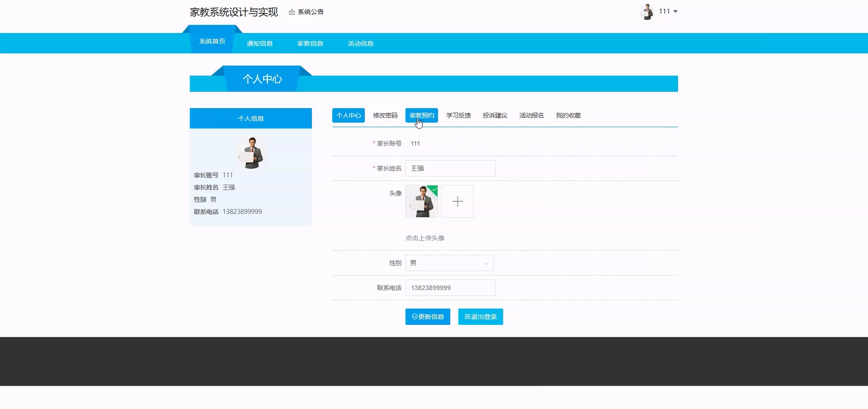This screenshot has width=868, height=409.
Task: Click the 退出登录 logout button
Action: pos(481,317)
